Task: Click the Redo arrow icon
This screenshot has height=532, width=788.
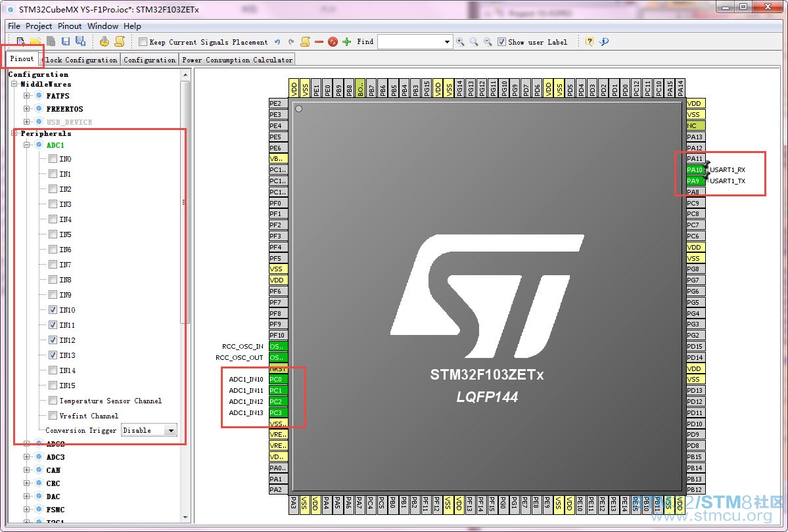Action: click(291, 41)
